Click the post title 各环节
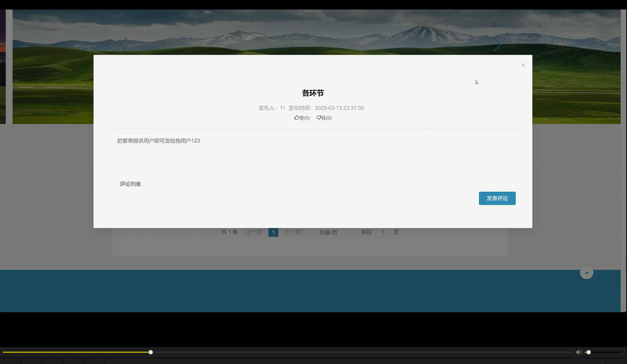 click(313, 93)
